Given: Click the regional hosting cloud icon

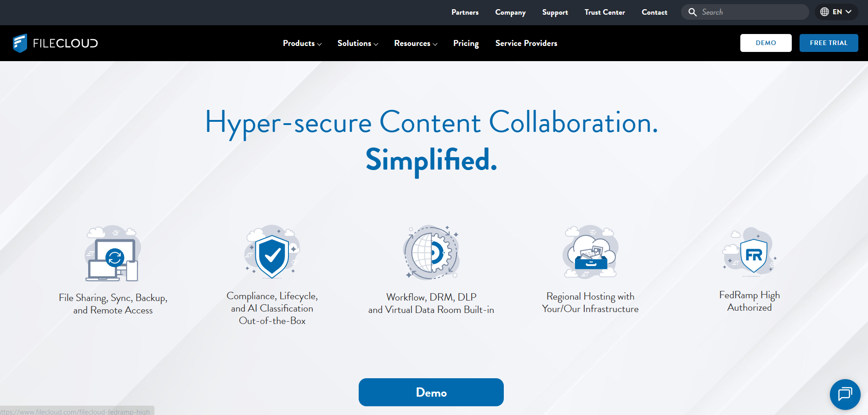Looking at the screenshot, I should [590, 252].
